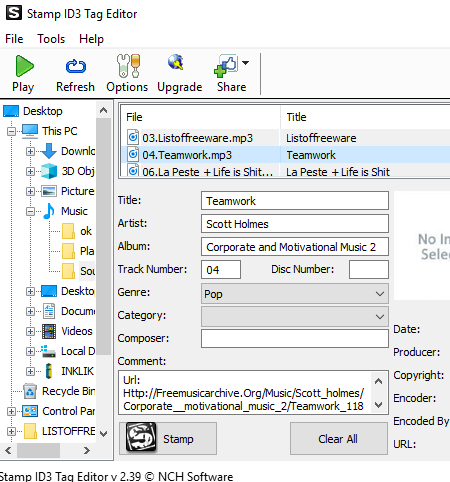Click the folder tree scroll right arrow
The width and height of the screenshot is (450, 482).
[x=87, y=451]
